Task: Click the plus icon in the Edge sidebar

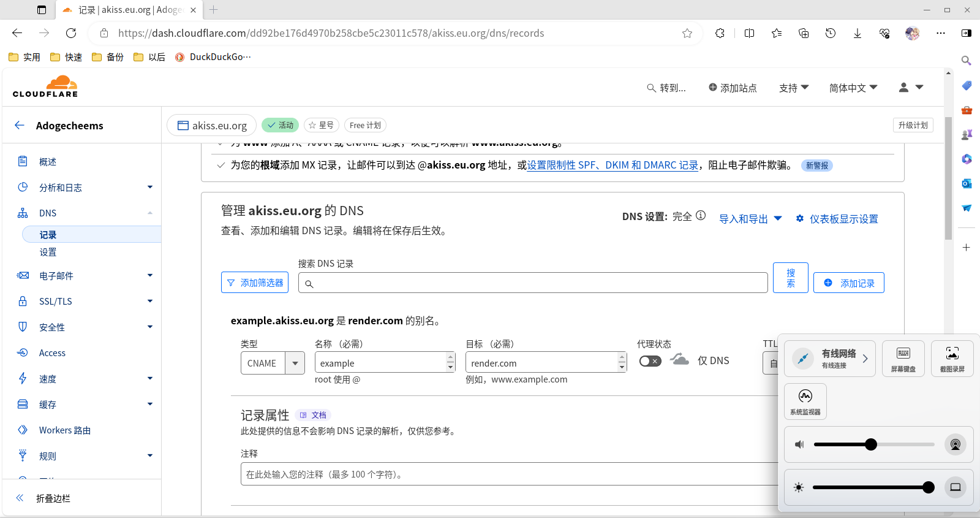Action: click(x=967, y=248)
